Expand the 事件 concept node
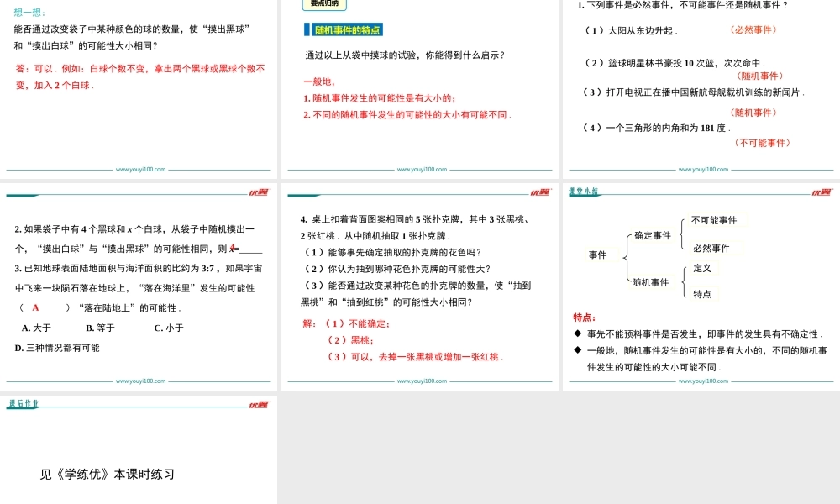This screenshot has width=840, height=504. 596,255
